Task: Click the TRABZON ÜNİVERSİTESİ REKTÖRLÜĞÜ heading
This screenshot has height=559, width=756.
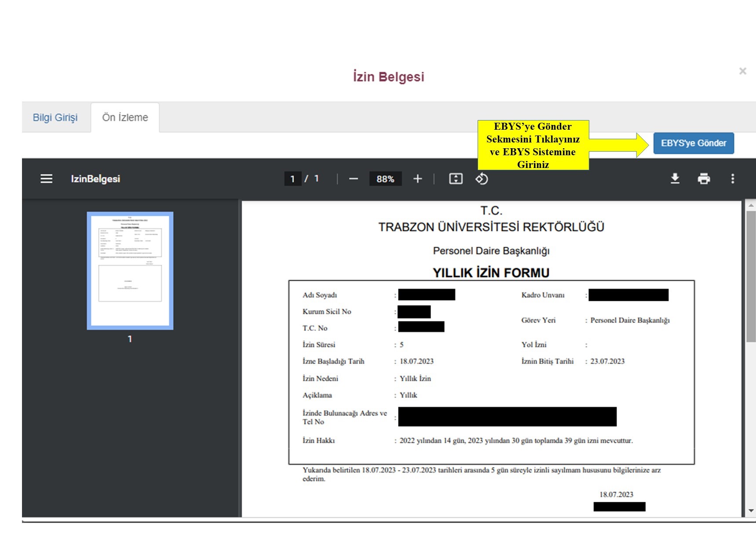Action: pos(491,227)
